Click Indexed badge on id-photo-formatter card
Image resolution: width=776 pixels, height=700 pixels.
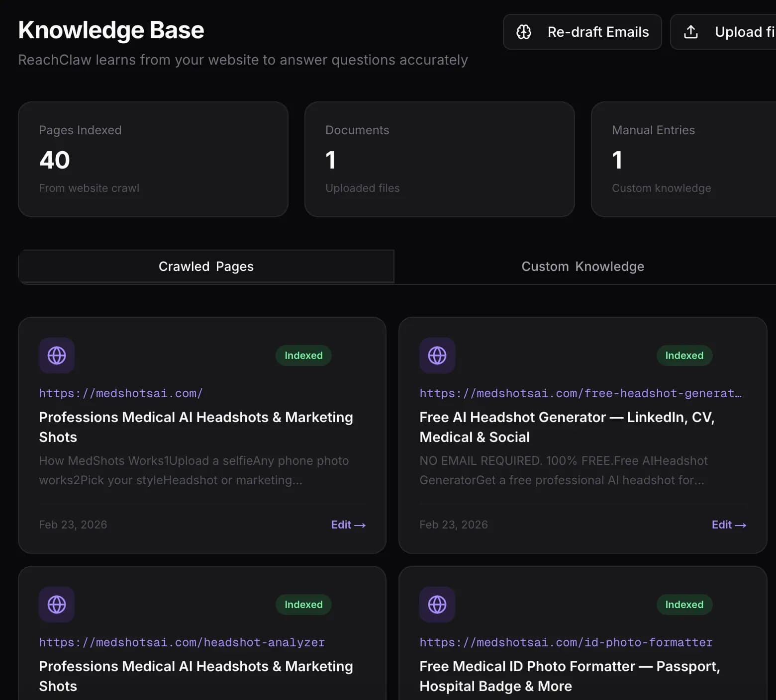coord(684,605)
